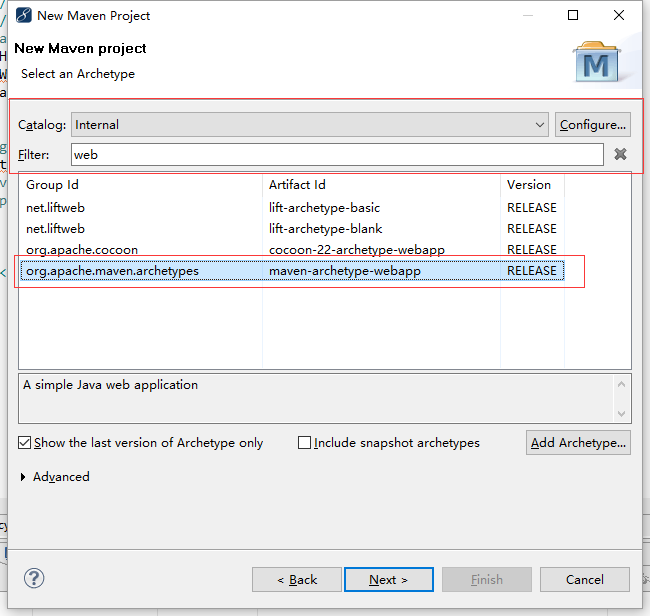
Task: Click the Add Archetype... button
Action: (578, 443)
